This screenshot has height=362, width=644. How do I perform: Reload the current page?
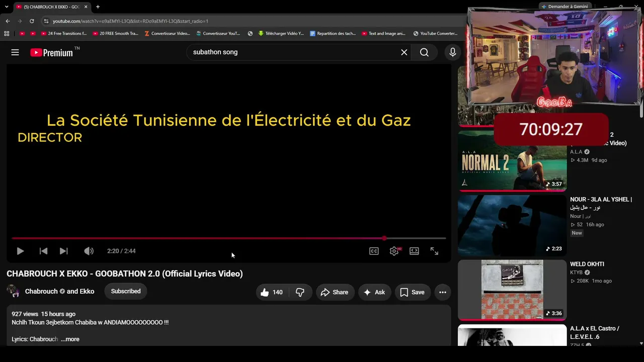click(32, 21)
